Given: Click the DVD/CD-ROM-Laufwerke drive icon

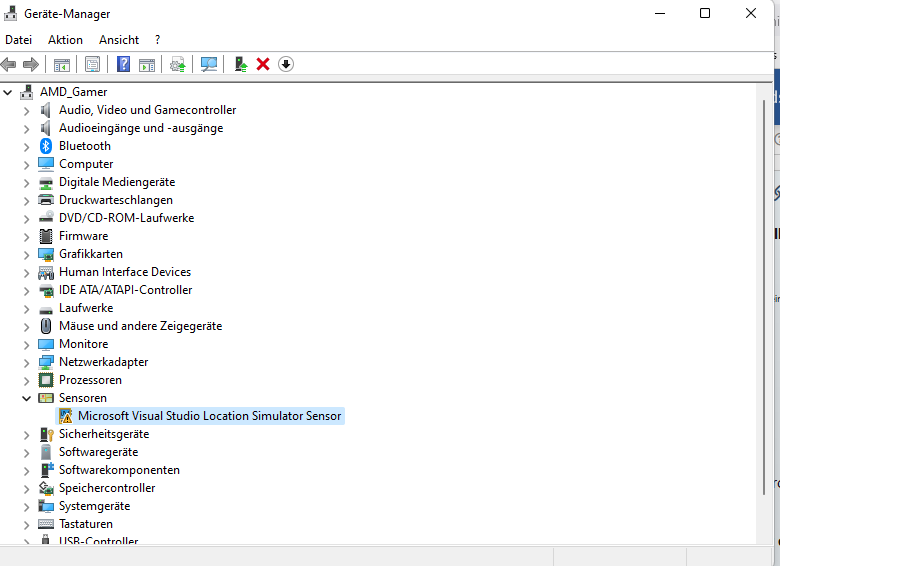Looking at the screenshot, I should point(46,218).
